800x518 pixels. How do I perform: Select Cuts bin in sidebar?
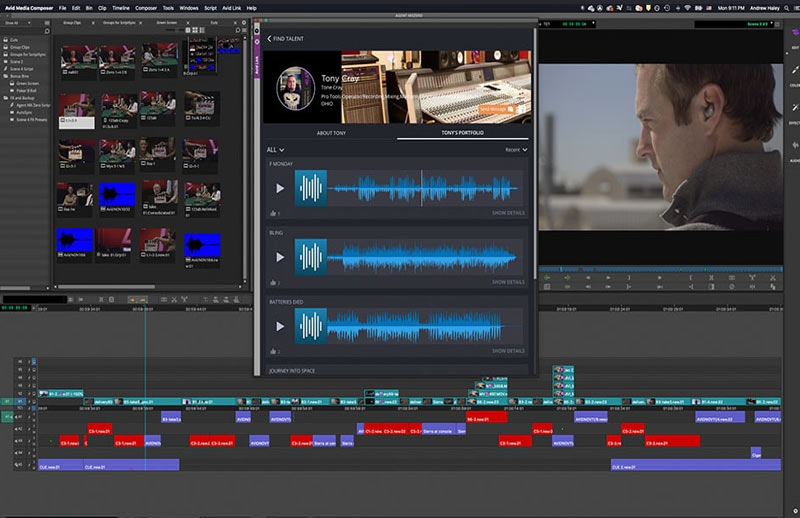(14, 40)
